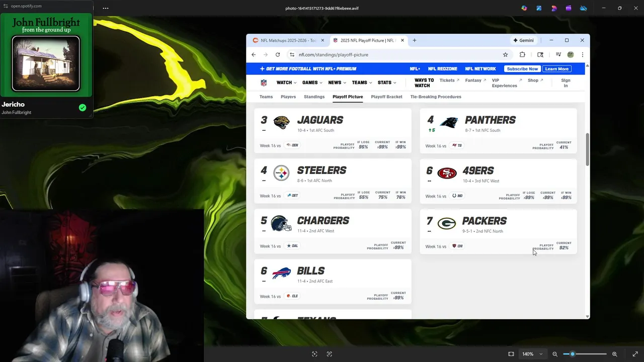Click the Subscribe Now button

522,69
